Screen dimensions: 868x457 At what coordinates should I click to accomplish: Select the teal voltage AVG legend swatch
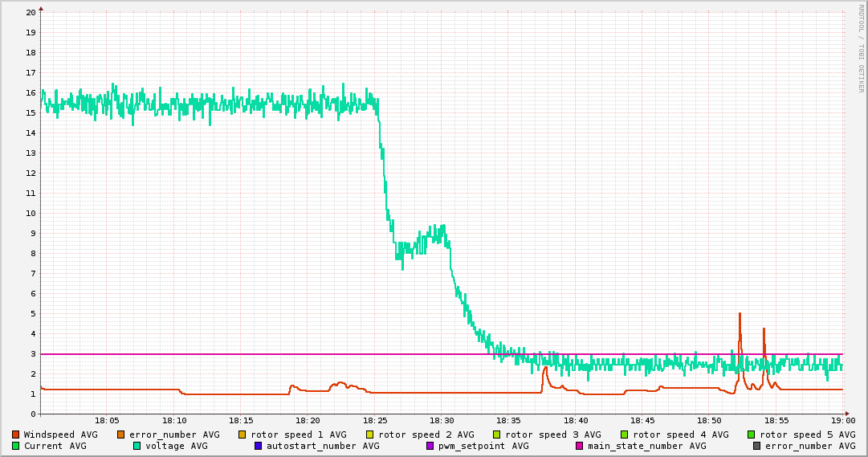coord(137,446)
